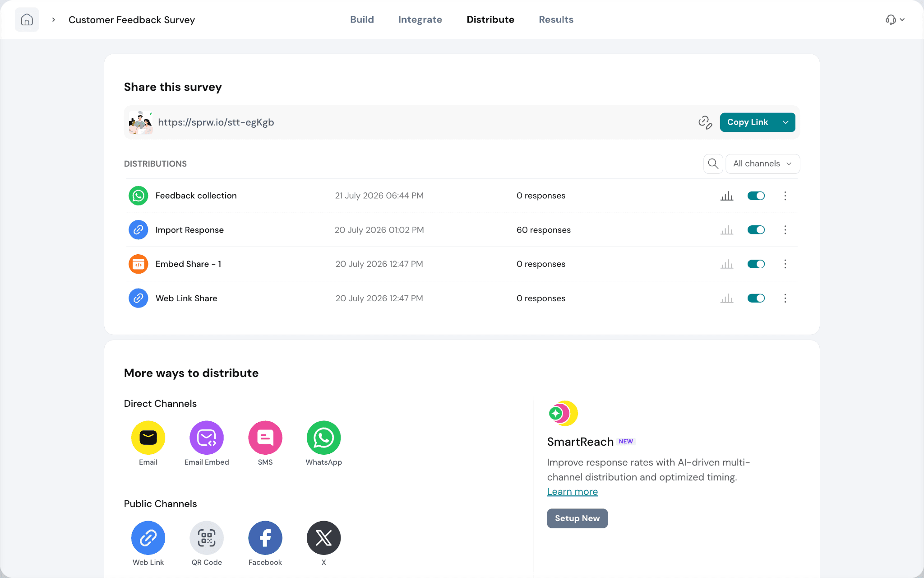924x578 pixels.
Task: Open the Import Response distribution name
Action: pyautogui.click(x=189, y=230)
